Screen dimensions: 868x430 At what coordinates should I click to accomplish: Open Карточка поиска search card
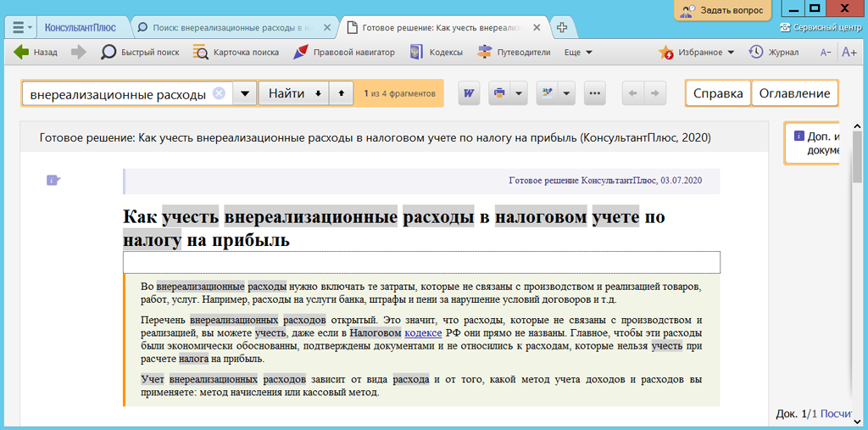(x=236, y=53)
